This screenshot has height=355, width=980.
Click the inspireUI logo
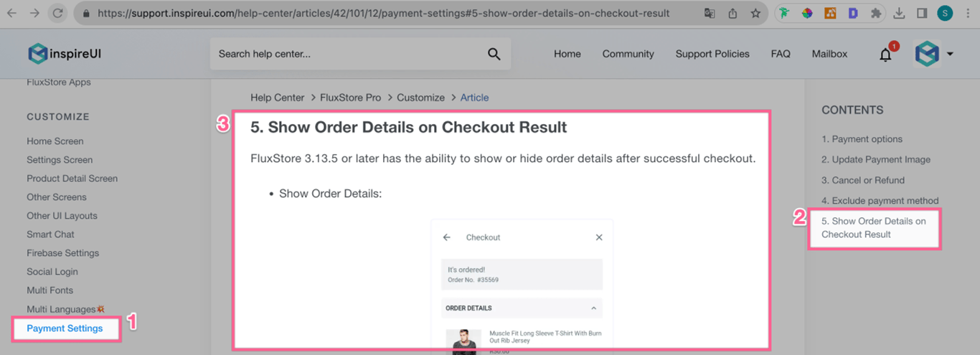click(x=65, y=54)
